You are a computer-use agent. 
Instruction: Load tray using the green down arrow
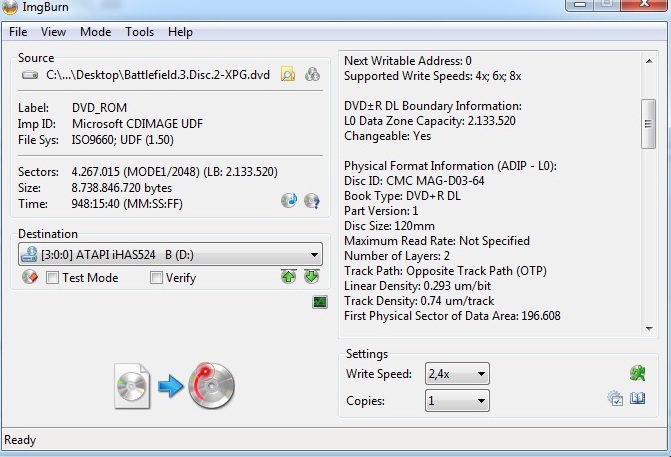tap(312, 276)
